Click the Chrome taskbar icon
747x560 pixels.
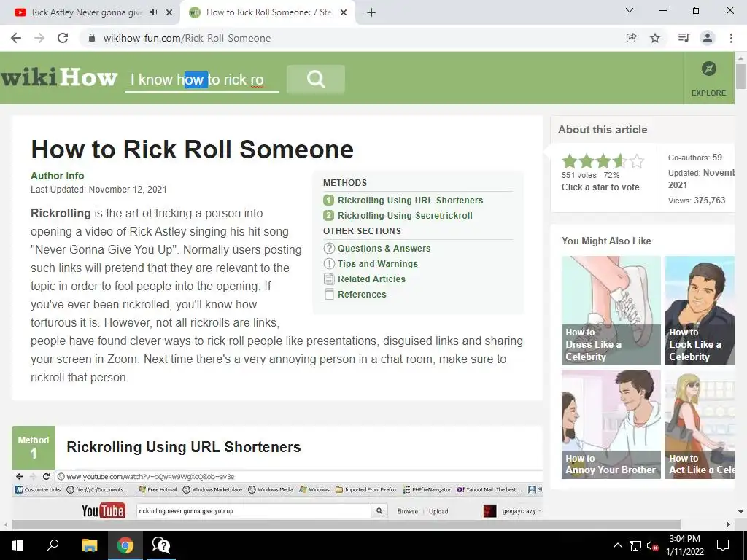125,545
